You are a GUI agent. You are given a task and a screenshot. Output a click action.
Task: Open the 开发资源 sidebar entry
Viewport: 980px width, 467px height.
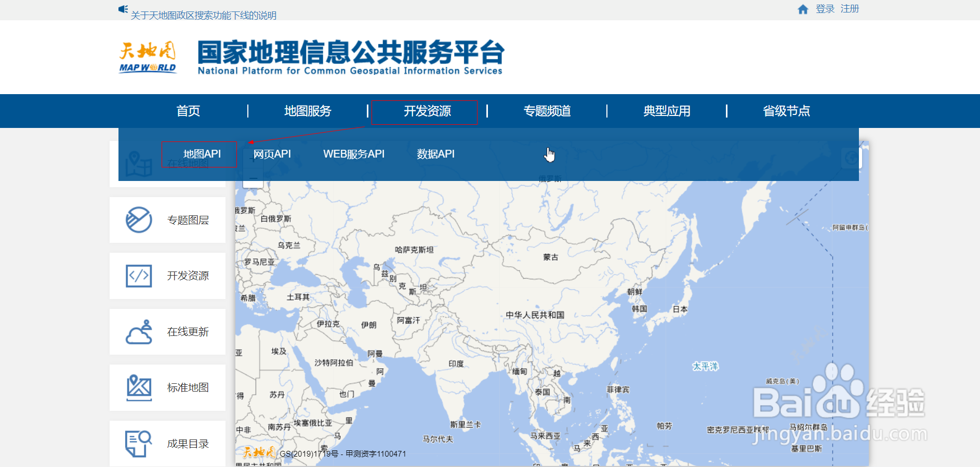tap(167, 276)
